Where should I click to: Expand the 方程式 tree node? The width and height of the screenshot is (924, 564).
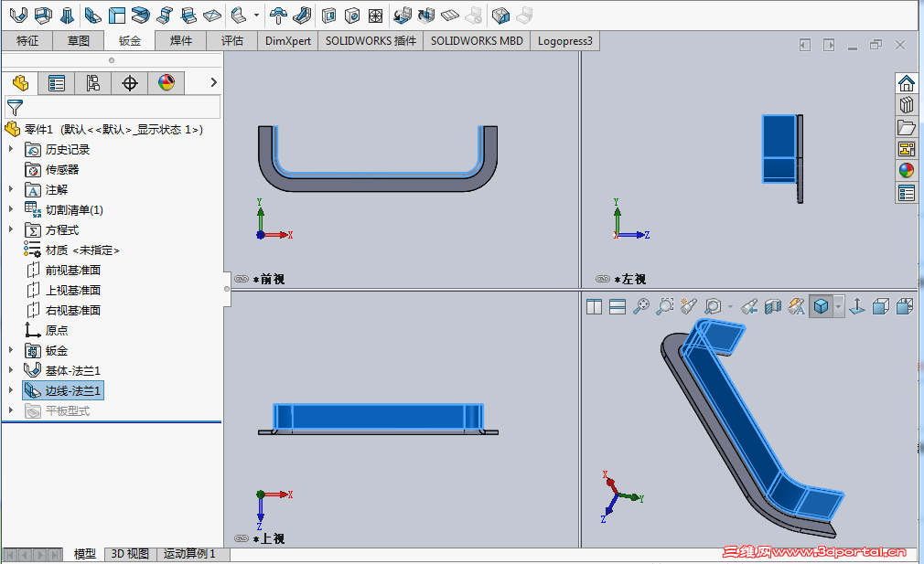click(x=11, y=229)
